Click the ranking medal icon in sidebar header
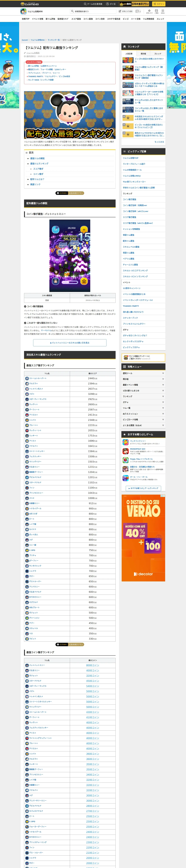 125,46
